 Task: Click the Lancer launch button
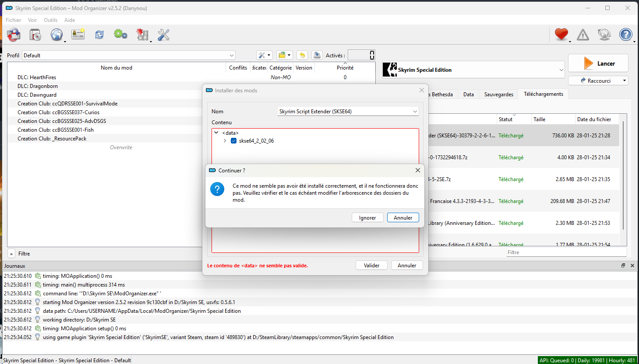598,63
